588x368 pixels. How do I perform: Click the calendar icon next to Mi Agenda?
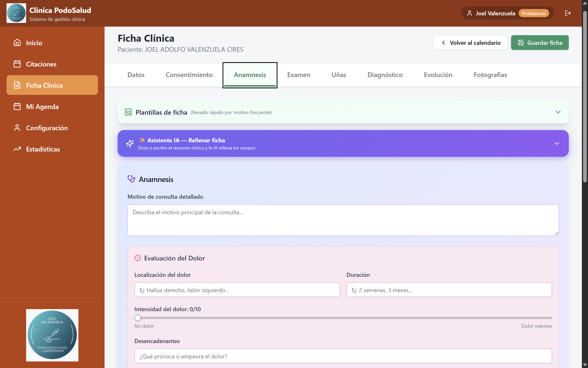point(17,106)
